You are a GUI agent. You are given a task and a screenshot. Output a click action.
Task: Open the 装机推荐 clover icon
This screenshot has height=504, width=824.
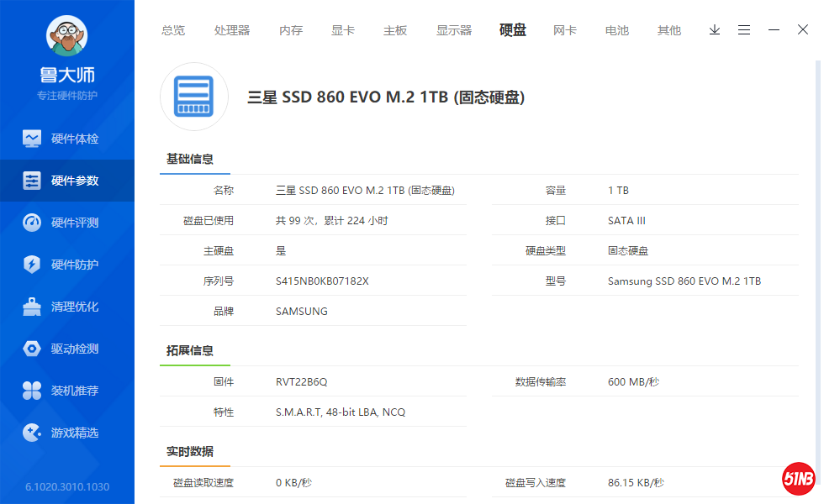tap(32, 391)
